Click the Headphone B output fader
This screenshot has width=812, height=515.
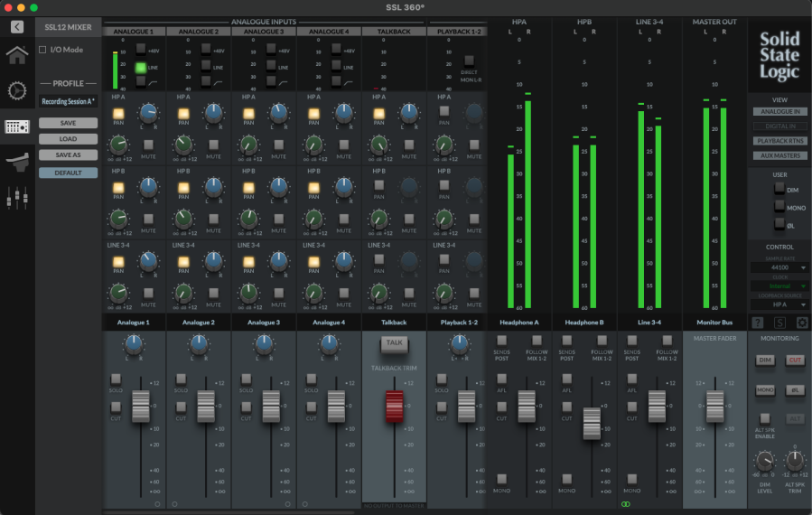(x=592, y=424)
